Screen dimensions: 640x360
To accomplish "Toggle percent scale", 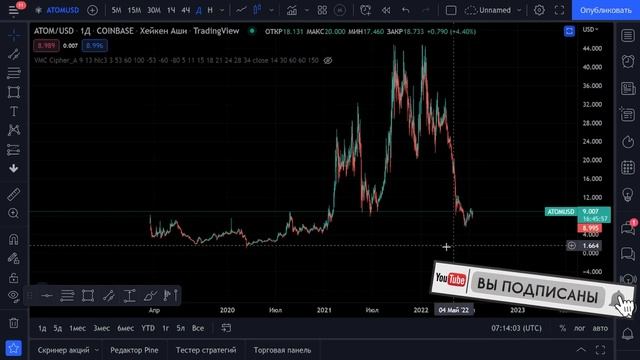I will pyautogui.click(x=563, y=328).
